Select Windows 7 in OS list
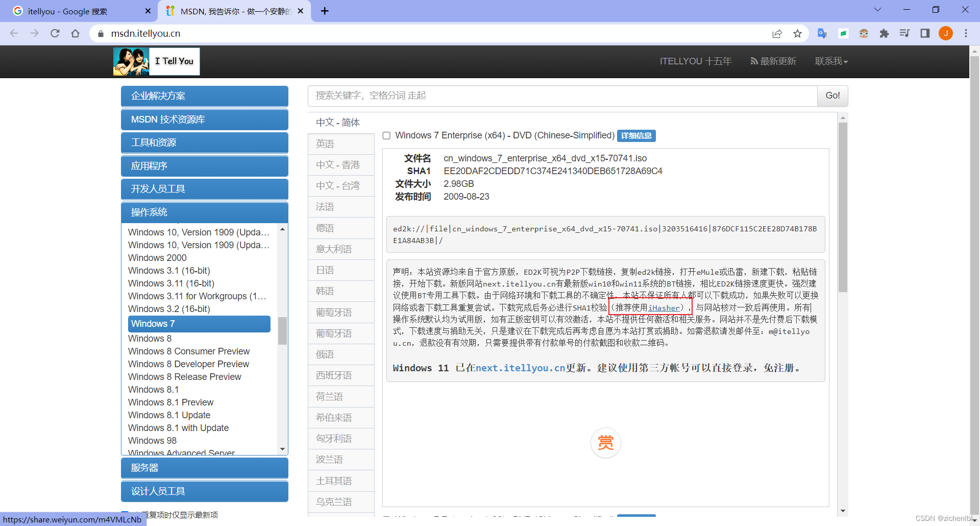 click(x=199, y=324)
